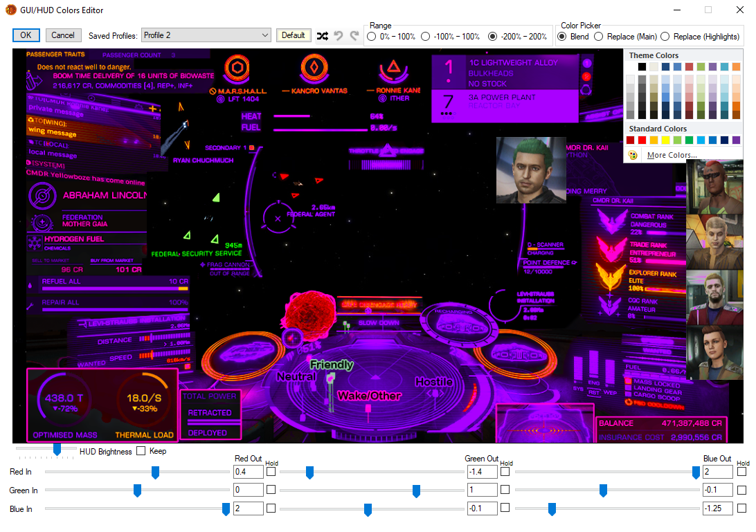Click the bearded commander in red jacket portrait
Image resolution: width=756 pixels, height=532 pixels.
714,297
